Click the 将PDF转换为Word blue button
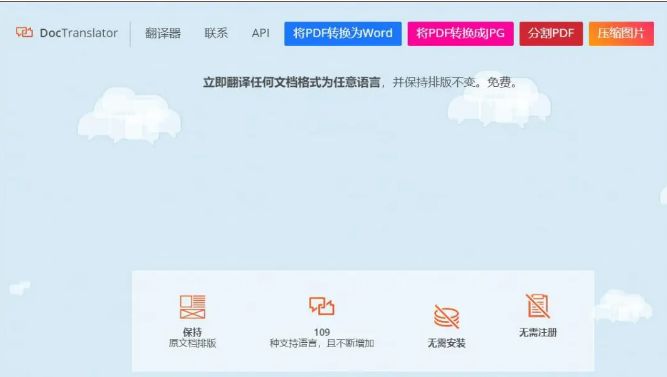This screenshot has width=667, height=377. tap(343, 34)
